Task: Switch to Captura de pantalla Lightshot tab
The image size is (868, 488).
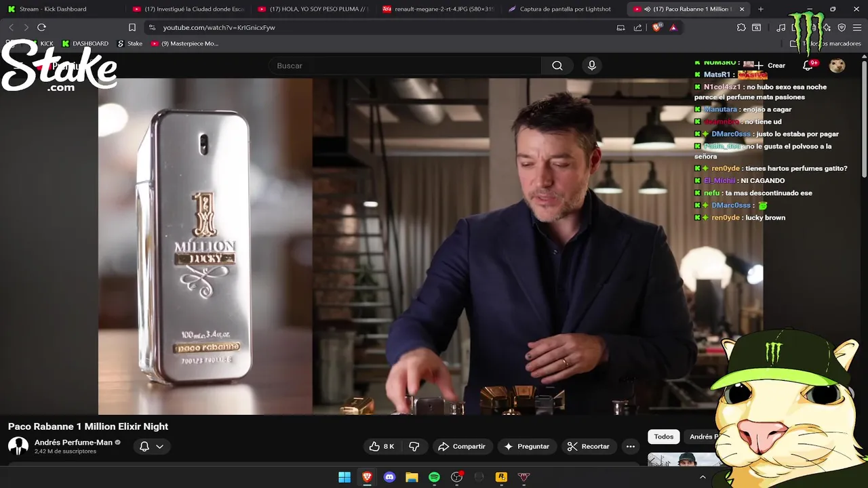Action: click(x=562, y=9)
